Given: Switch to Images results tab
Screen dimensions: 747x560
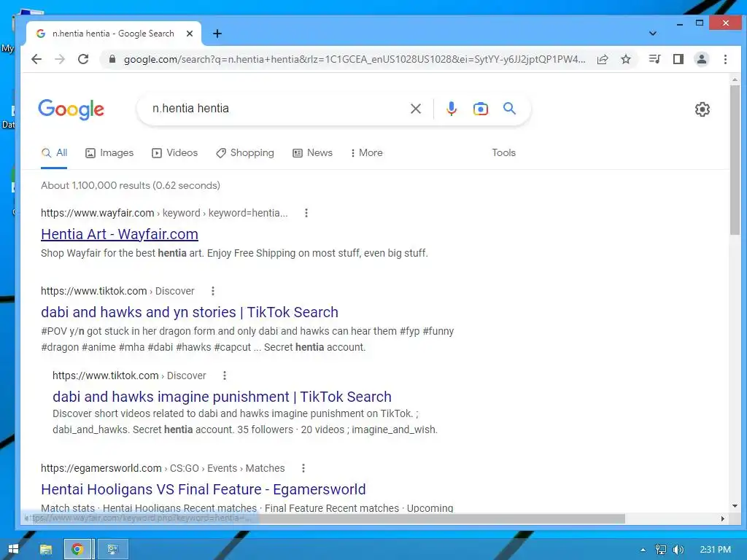Looking at the screenshot, I should tap(109, 153).
